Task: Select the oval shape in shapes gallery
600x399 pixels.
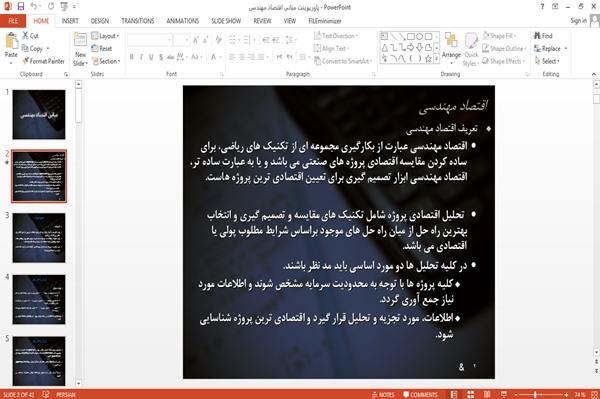Action: click(419, 37)
